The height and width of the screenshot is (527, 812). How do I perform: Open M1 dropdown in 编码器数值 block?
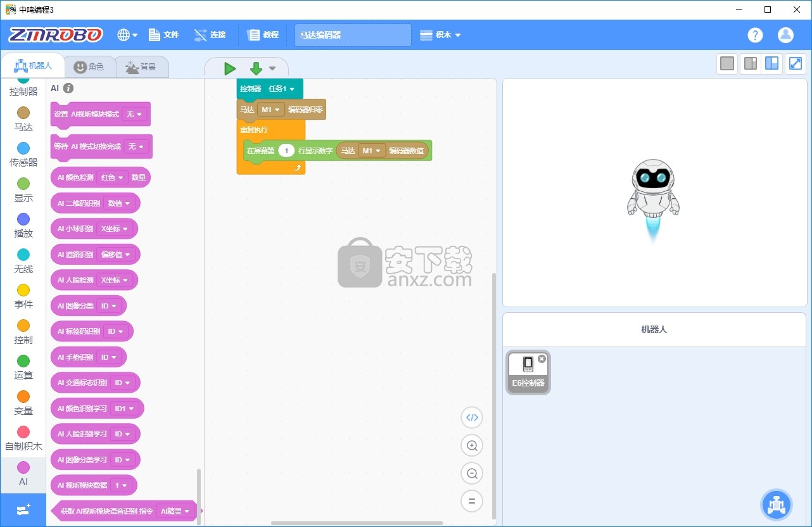(372, 151)
